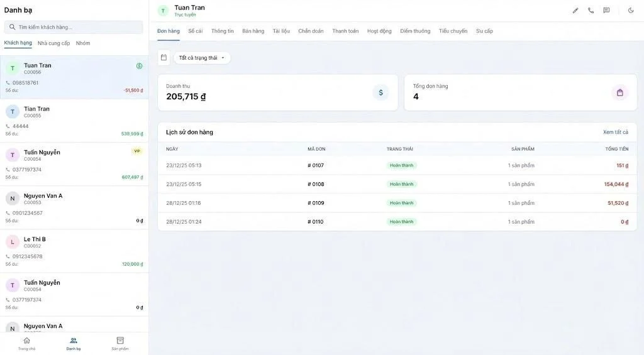Open the calendar date filter
The height and width of the screenshot is (355, 644).
[164, 58]
